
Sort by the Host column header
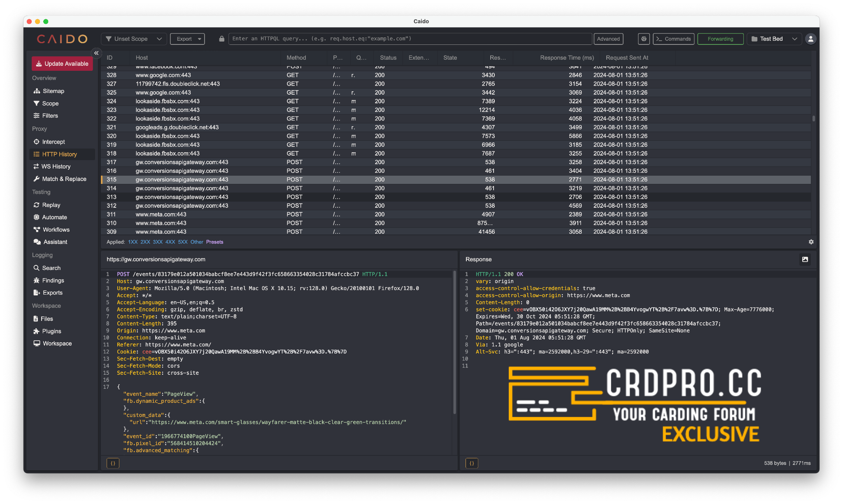click(142, 58)
